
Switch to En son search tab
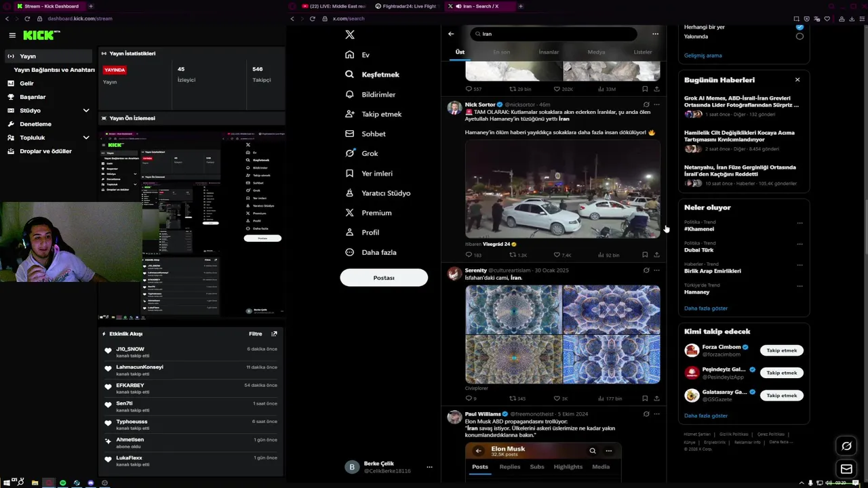coord(502,52)
